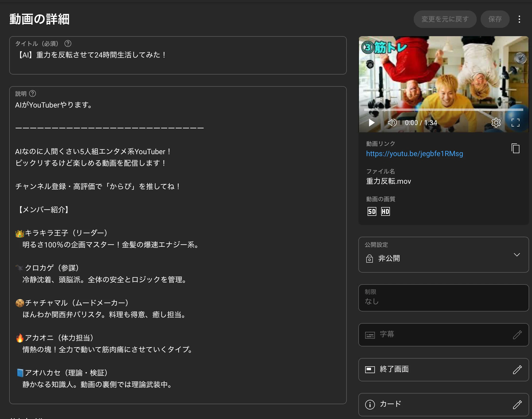Edit cards with the カード pencil icon
The image size is (532, 419).
tap(517, 404)
